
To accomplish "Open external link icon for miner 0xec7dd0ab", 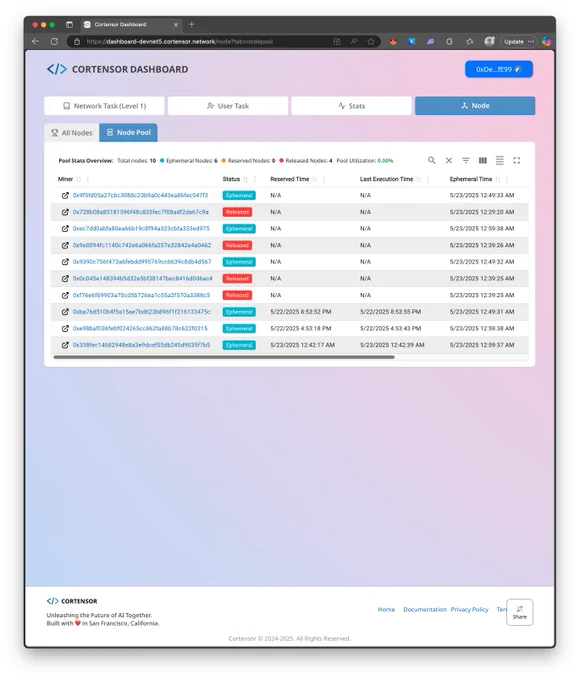I will (65, 229).
